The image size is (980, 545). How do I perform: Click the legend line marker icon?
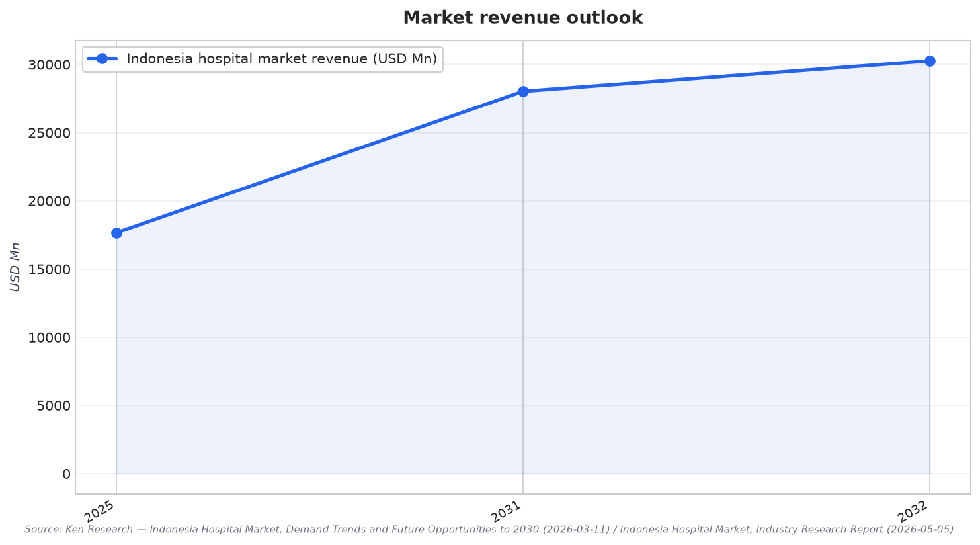pos(102,59)
